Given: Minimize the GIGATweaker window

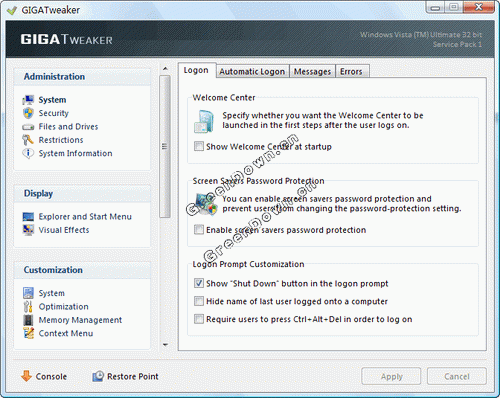Looking at the screenshot, I should (x=435, y=7).
